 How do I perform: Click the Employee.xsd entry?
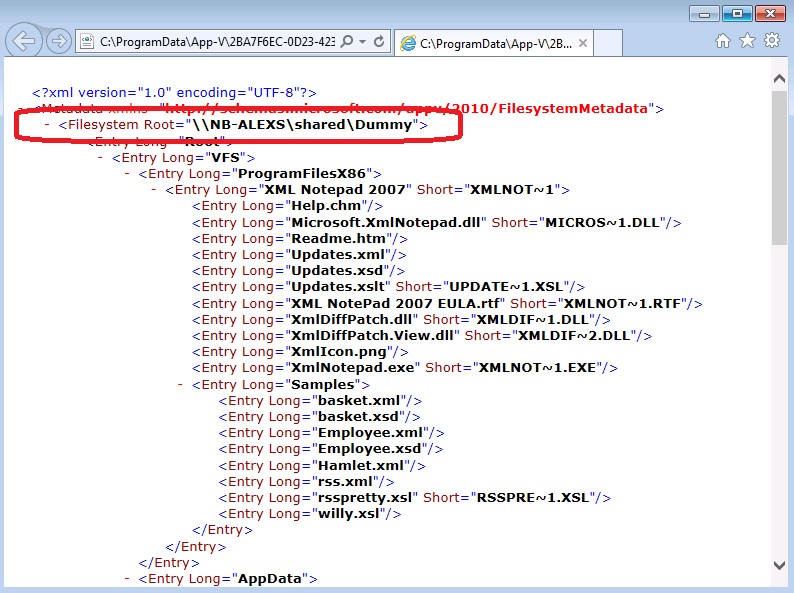tap(331, 449)
